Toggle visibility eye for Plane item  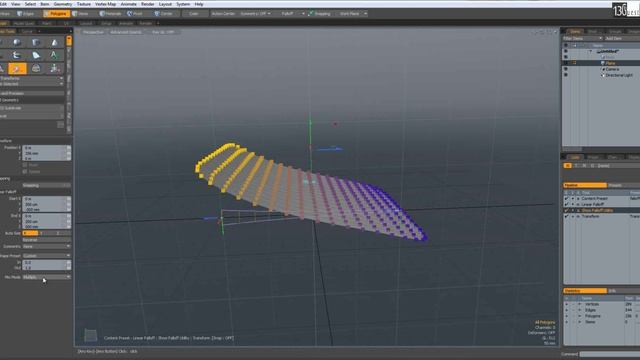566,63
